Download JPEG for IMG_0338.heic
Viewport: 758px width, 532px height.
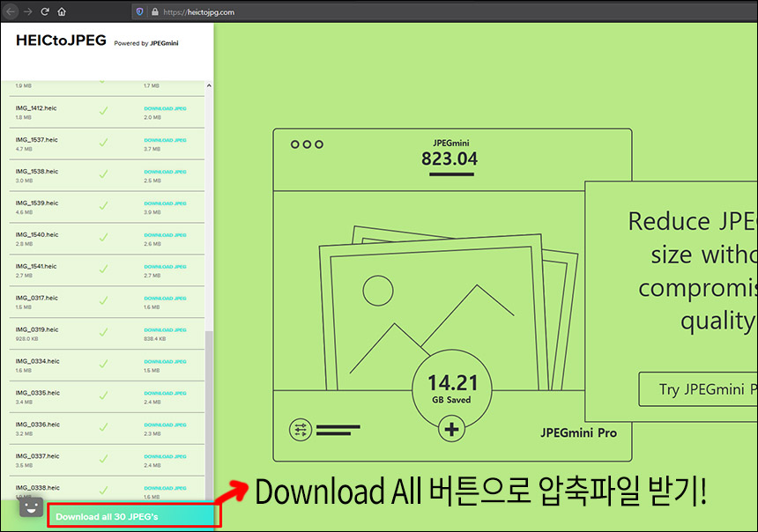click(x=165, y=489)
